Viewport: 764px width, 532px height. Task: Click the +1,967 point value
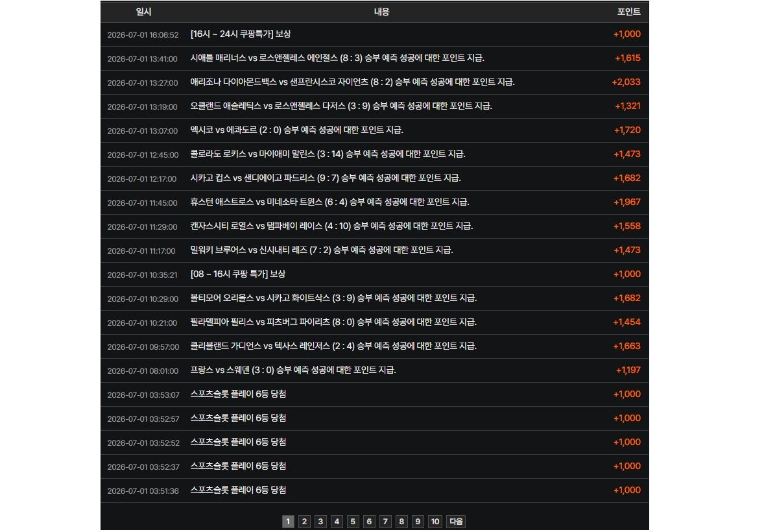click(x=627, y=202)
